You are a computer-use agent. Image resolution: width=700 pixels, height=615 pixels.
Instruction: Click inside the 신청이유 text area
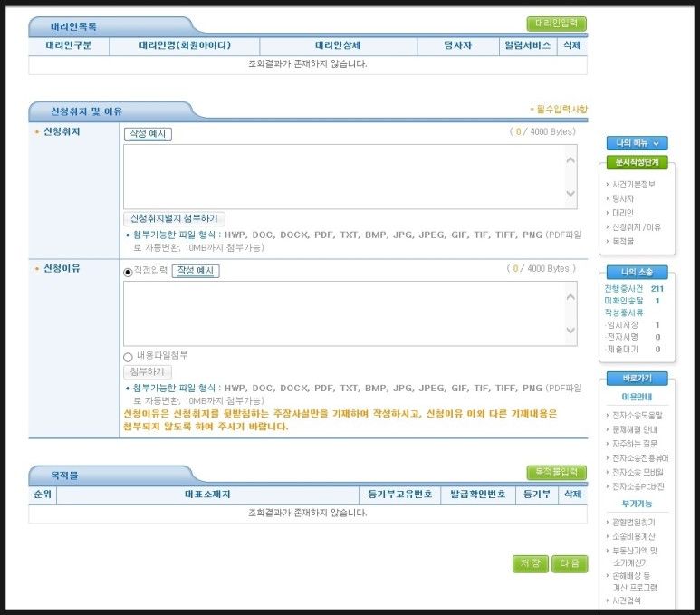click(x=344, y=312)
